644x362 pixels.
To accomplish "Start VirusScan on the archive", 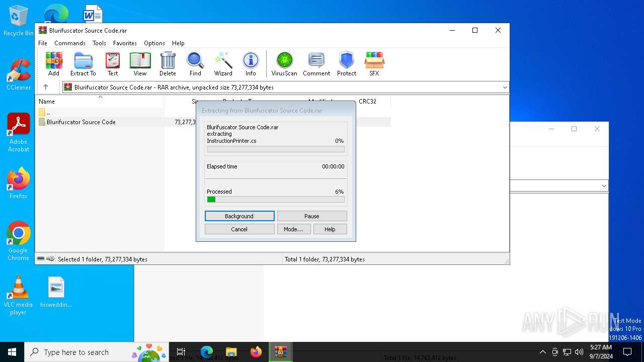I will tap(284, 64).
